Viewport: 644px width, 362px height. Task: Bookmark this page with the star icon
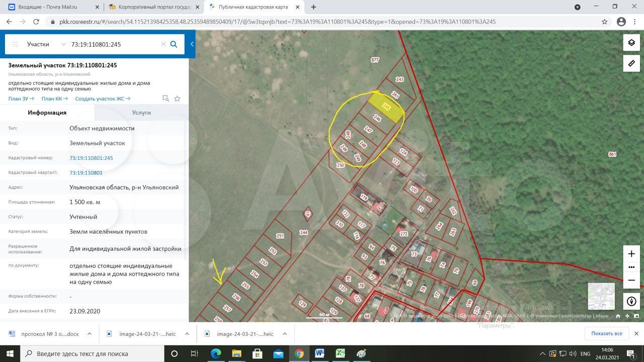coord(605,22)
